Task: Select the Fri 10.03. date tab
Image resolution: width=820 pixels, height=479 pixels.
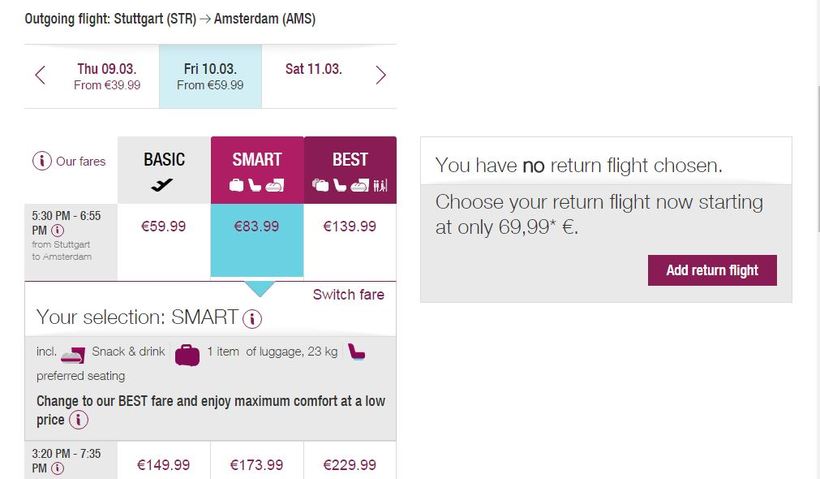Action: 210,76
